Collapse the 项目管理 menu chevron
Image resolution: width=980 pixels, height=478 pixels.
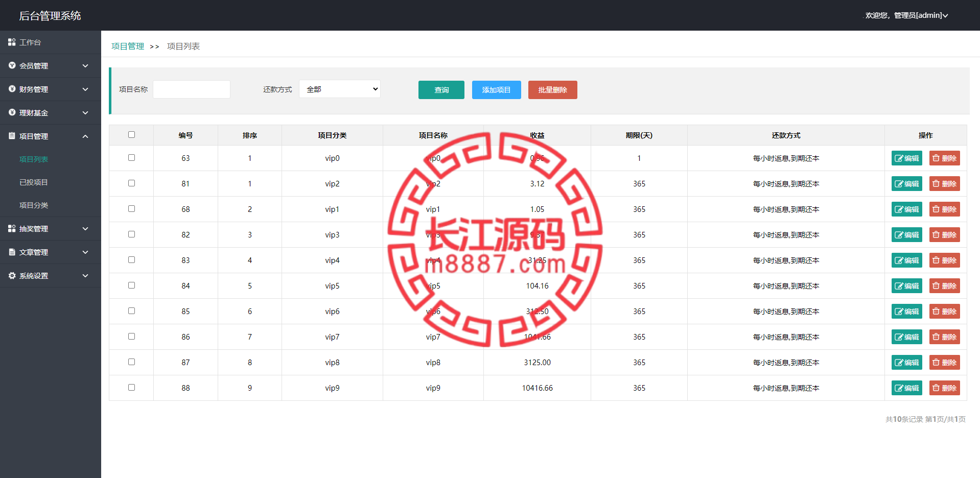pos(85,136)
